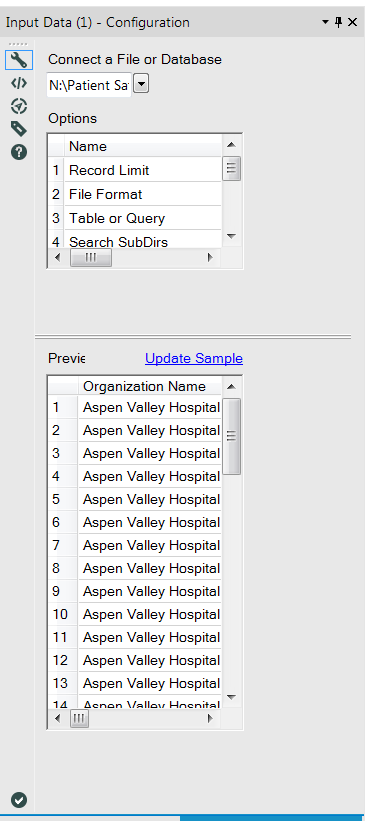Click the preview table vertical scrollbar thumb

[231, 436]
